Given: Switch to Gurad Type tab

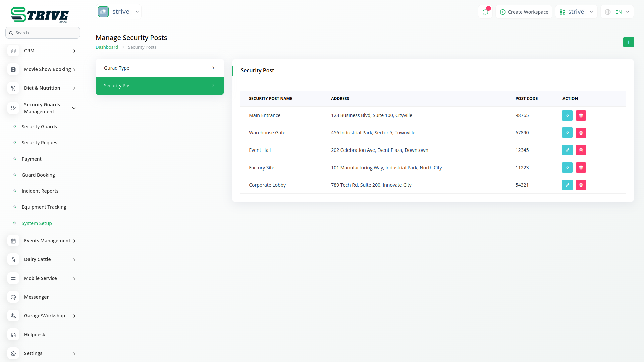Looking at the screenshot, I should [160, 68].
